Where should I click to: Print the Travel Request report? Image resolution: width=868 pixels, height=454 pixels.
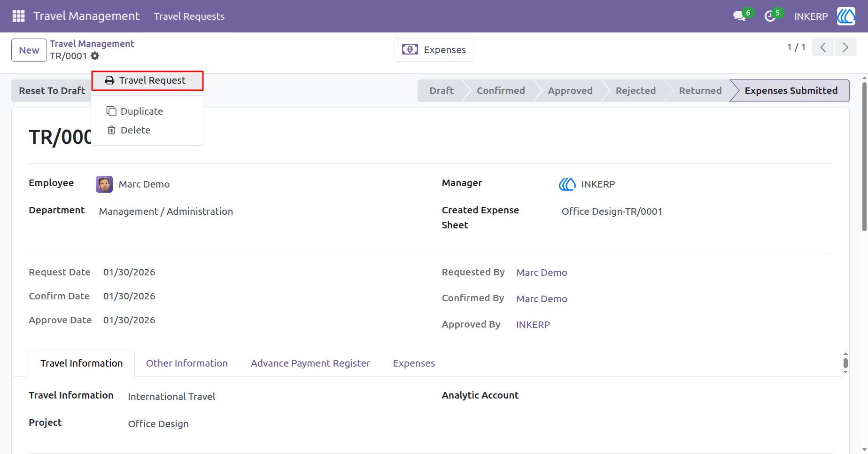click(147, 80)
